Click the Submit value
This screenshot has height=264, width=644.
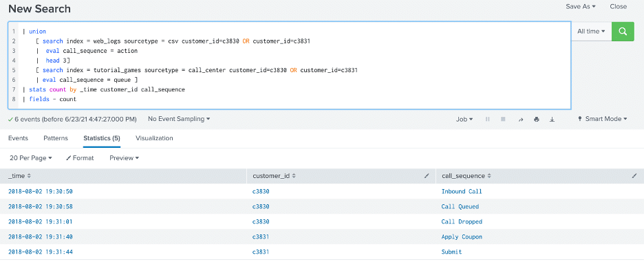pos(452,252)
